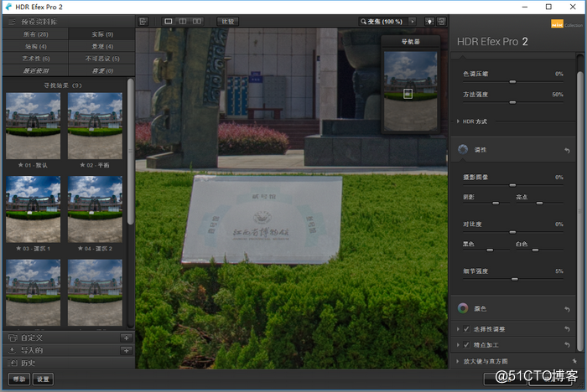Open the 历史 history section
Viewport: 587px width, 392px height.
[69, 363]
